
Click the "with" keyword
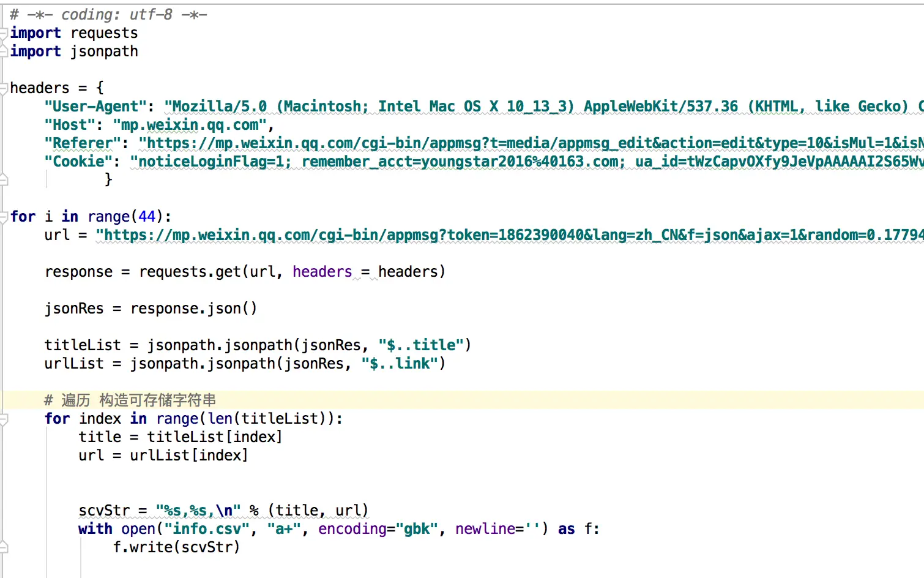(95, 529)
